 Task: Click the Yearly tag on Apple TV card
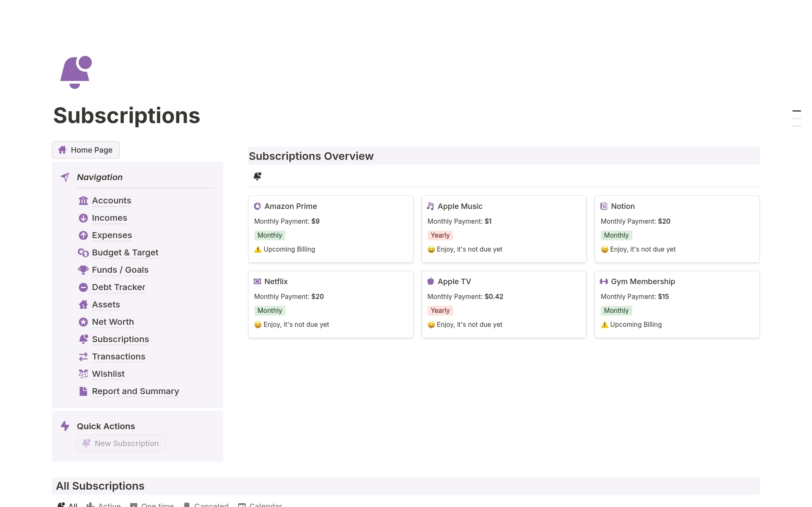440,310
